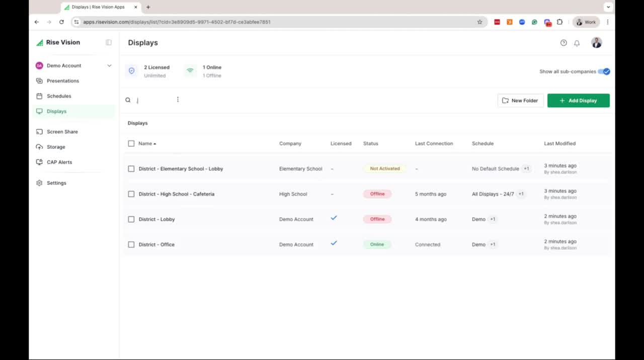Check the District - Office checkbox
The height and width of the screenshot is (360, 644).
[131, 244]
